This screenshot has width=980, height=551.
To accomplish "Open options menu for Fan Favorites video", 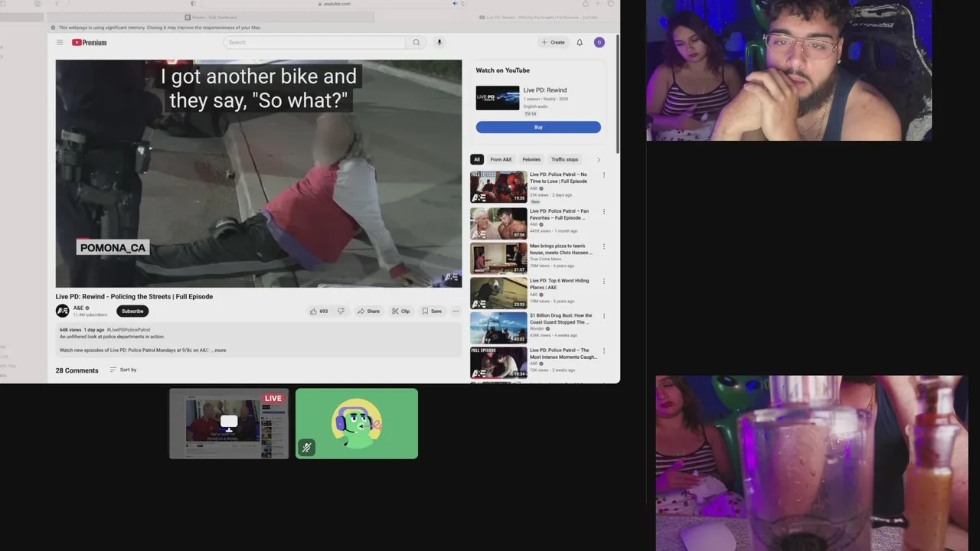I will click(604, 211).
